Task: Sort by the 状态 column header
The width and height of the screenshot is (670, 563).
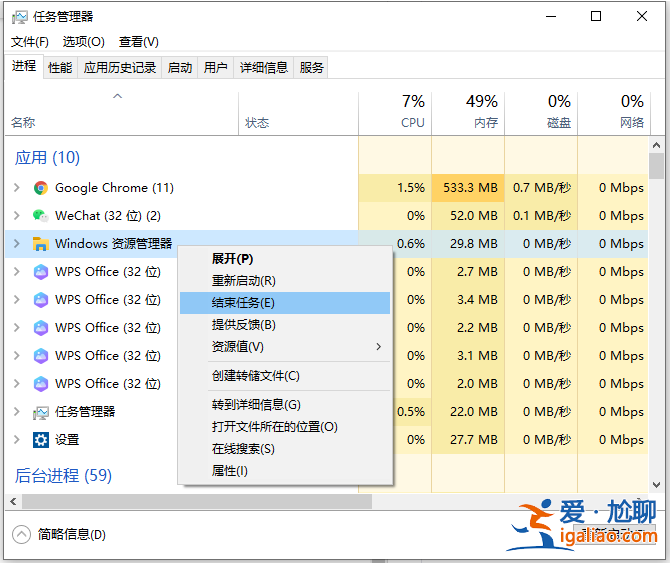Action: [298, 114]
